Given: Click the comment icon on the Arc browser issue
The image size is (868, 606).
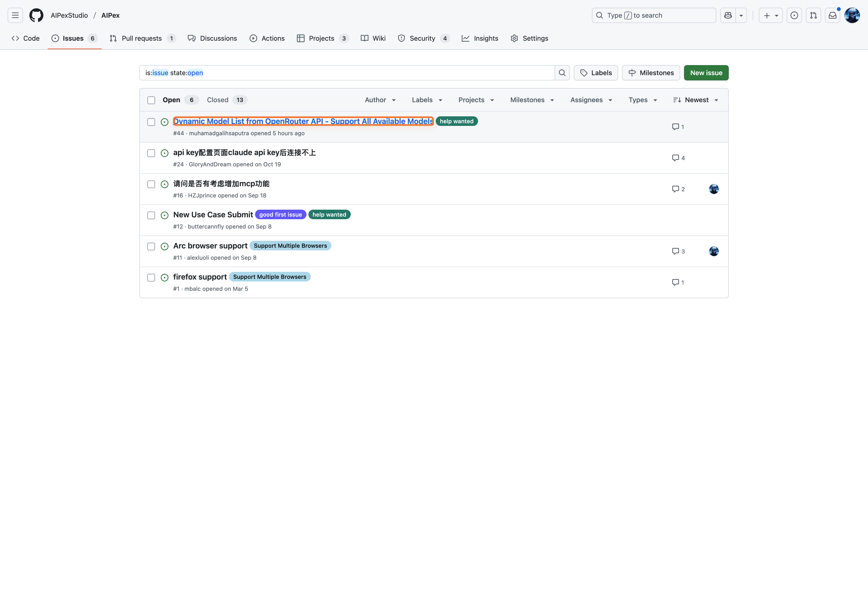Looking at the screenshot, I should pos(676,251).
